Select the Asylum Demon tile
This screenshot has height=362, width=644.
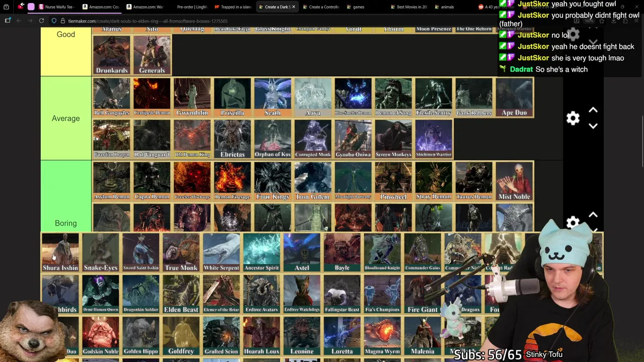[x=112, y=182]
